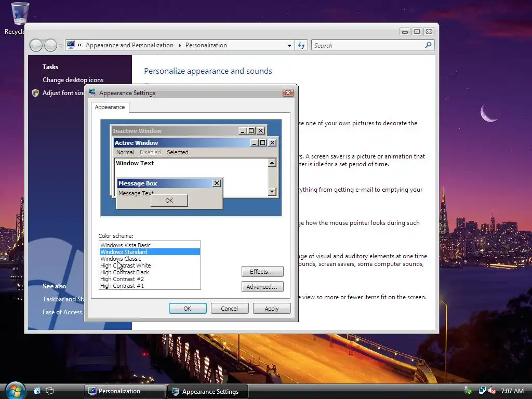Screen dimensions: 532x399
Task: Select High Contrast #2 scheme
Action: [x=150, y=279]
